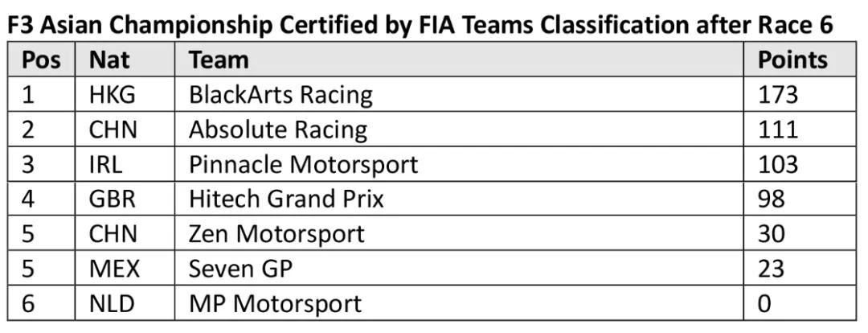Click the HKG nationality cell
Image resolution: width=868 pixels, height=333 pixels.
[x=113, y=95]
